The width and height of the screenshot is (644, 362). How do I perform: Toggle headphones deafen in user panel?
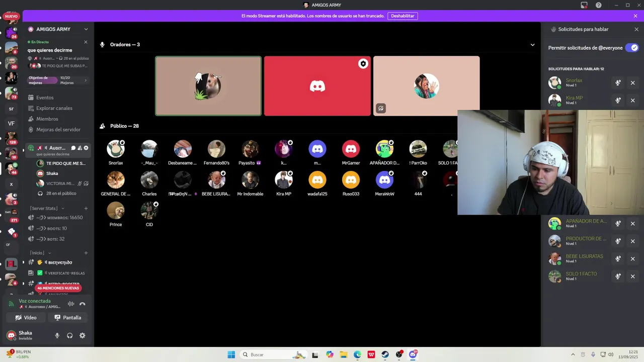(69, 335)
